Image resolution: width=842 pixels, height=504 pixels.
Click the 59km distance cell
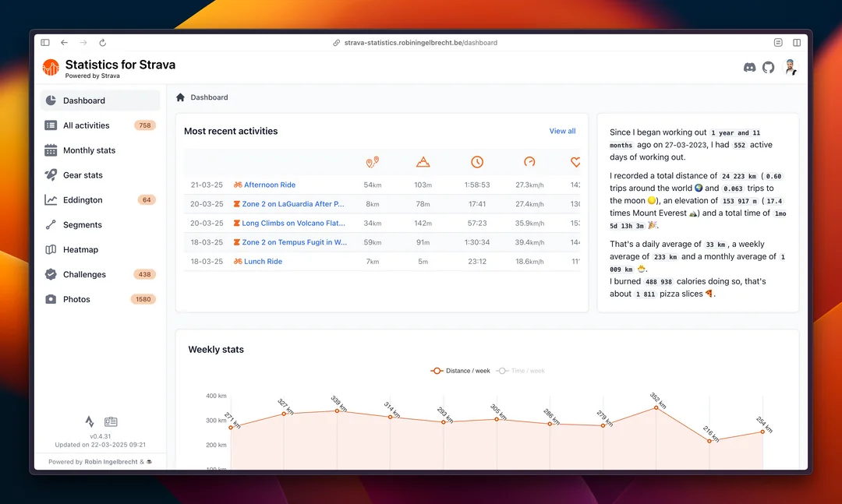point(373,242)
